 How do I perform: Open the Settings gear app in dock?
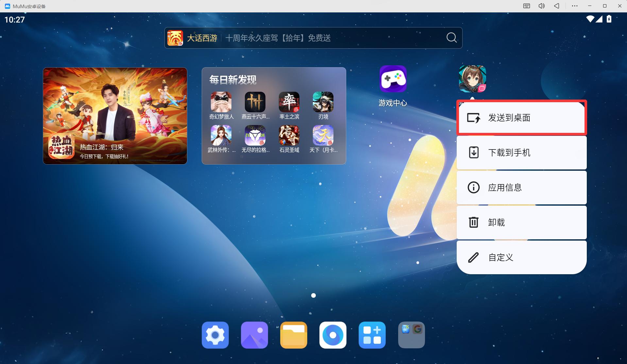(215, 335)
